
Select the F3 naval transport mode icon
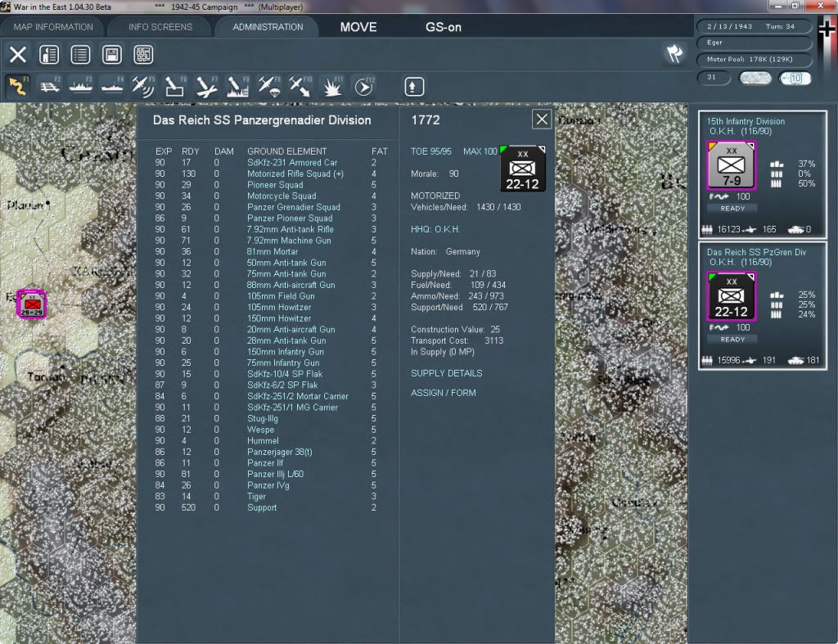(x=81, y=86)
